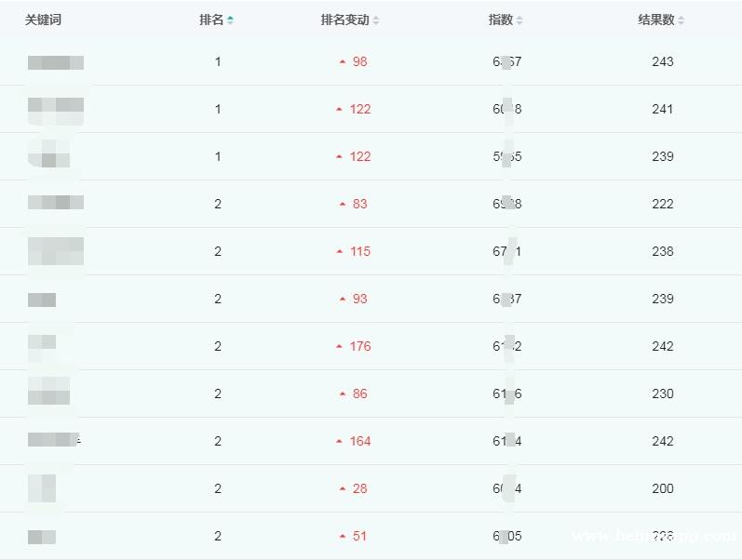Toggle the sort arrows beside 指数

pyautogui.click(x=519, y=20)
